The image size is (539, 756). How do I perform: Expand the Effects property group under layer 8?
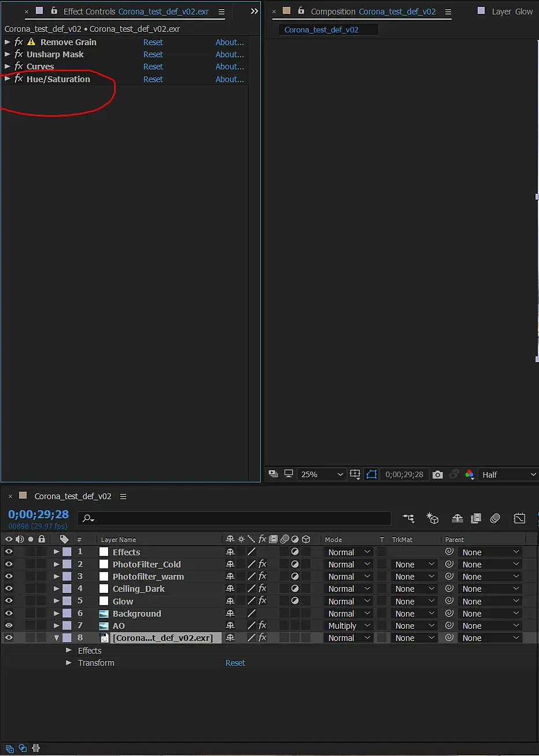(69, 650)
